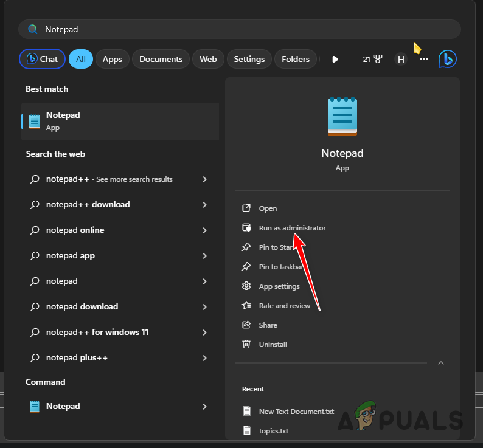Expand the notepad download chevron
This screenshot has width=483, height=448.
[x=204, y=307]
